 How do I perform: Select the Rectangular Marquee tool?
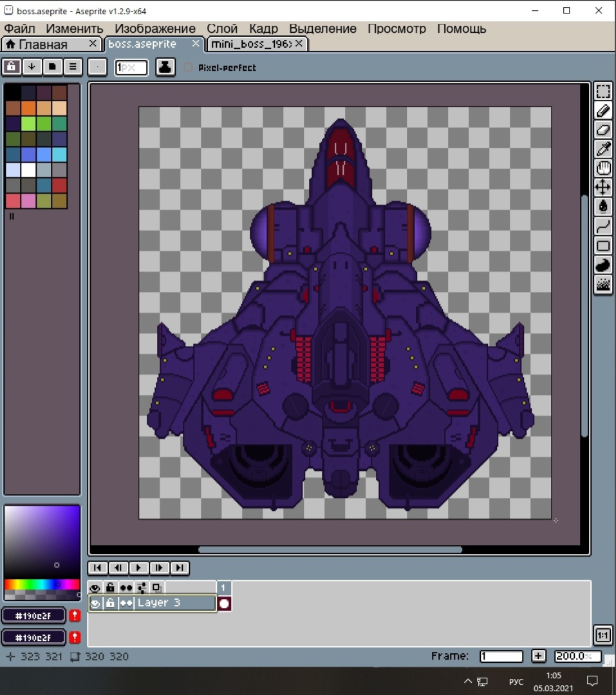pos(603,91)
